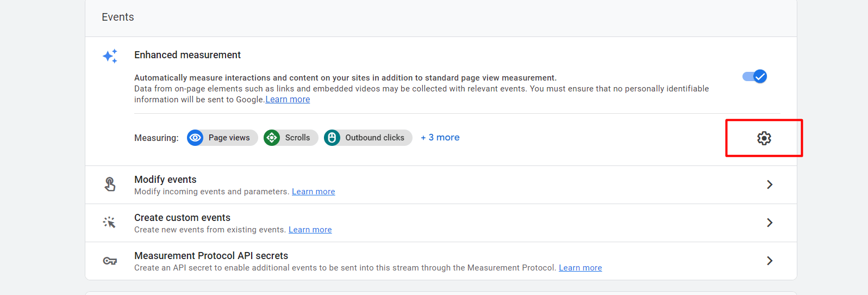Image resolution: width=868 pixels, height=295 pixels.
Task: Click the Measurement Protocol key icon
Action: (110, 261)
